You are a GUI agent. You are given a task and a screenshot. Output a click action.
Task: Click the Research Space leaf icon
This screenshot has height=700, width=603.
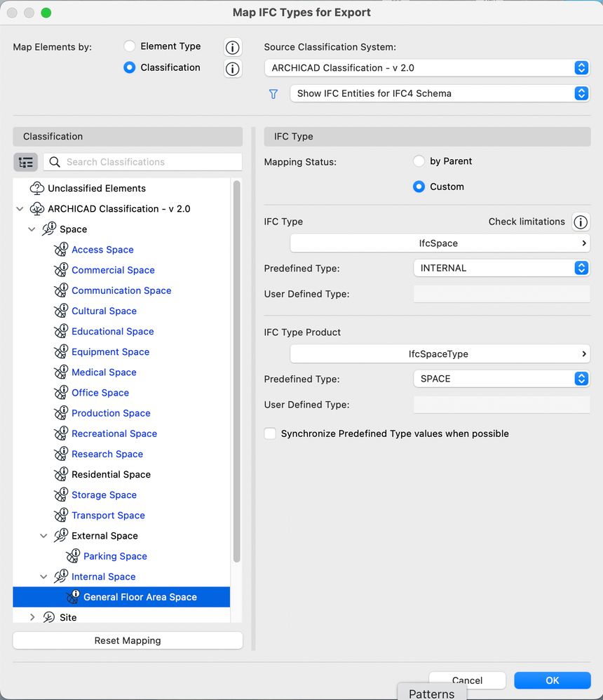(x=61, y=454)
